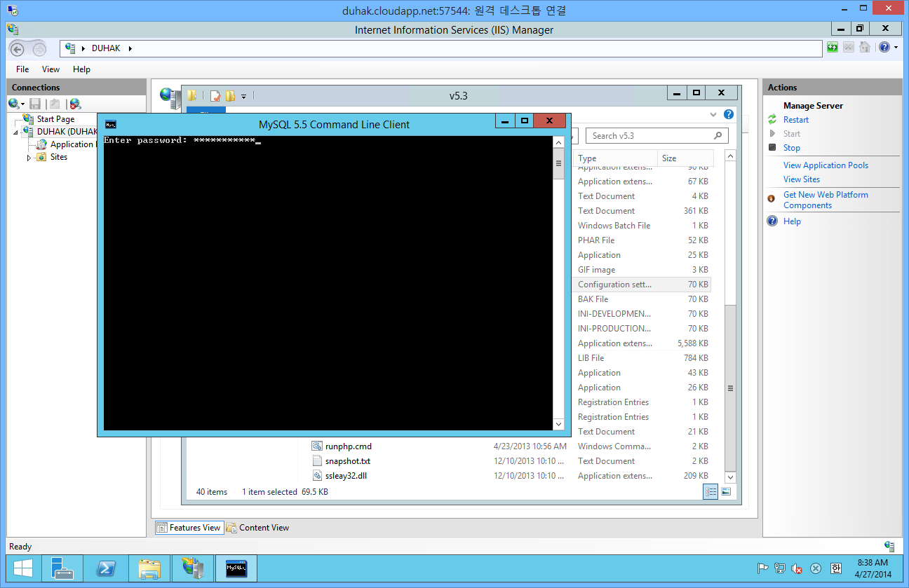Click the Home icon in IIS Manager
The image size is (909, 588).
point(866,47)
